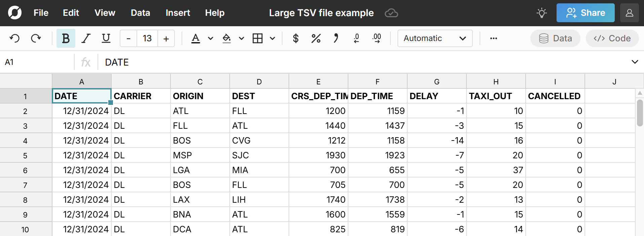The width and height of the screenshot is (644, 236).
Task: Apply percent format with percent icon
Action: tap(316, 38)
